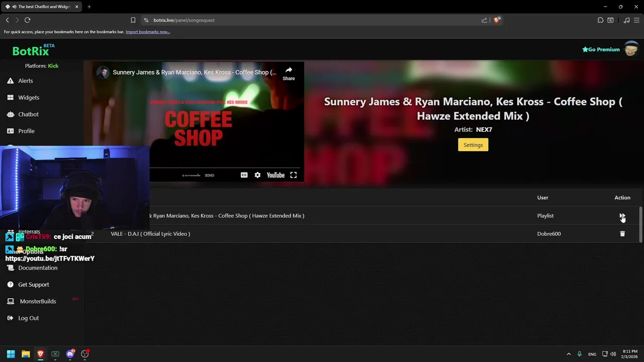Viewport: 644px width, 362px height.
Task: Click the Widgets grid icon
Action: click(x=10, y=98)
